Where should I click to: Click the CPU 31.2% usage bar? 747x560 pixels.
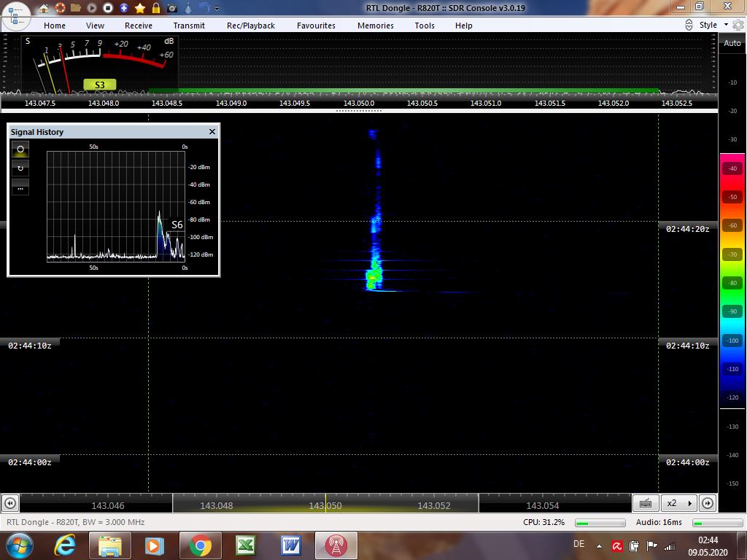[x=600, y=523]
